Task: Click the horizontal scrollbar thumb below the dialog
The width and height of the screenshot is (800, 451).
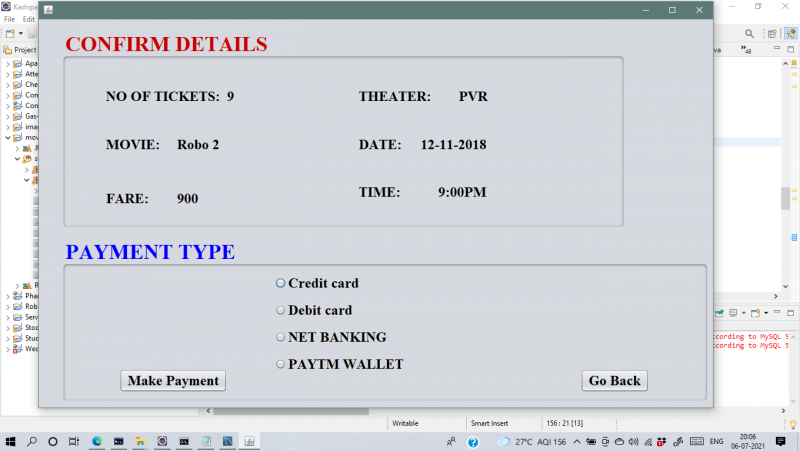Action: 291,411
